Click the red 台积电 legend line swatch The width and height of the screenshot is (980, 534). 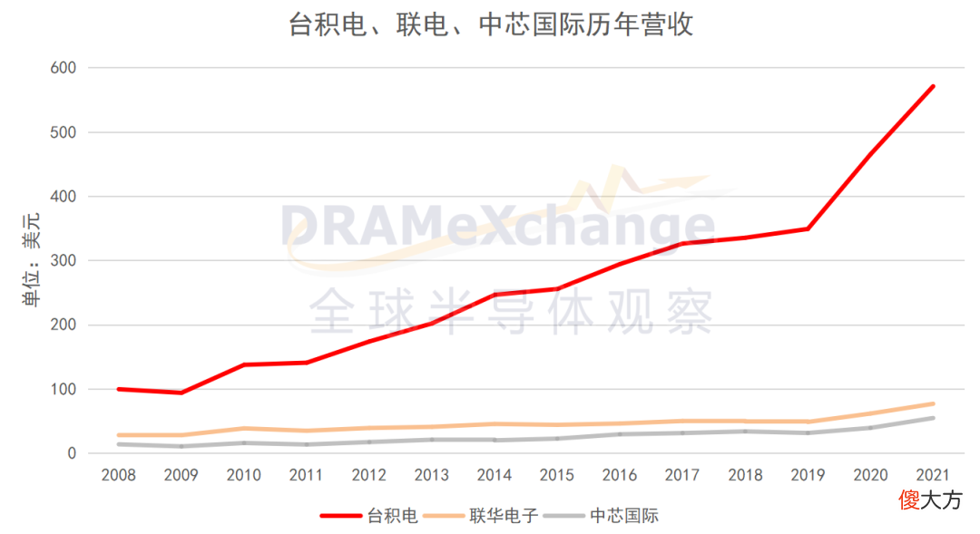click(x=341, y=516)
